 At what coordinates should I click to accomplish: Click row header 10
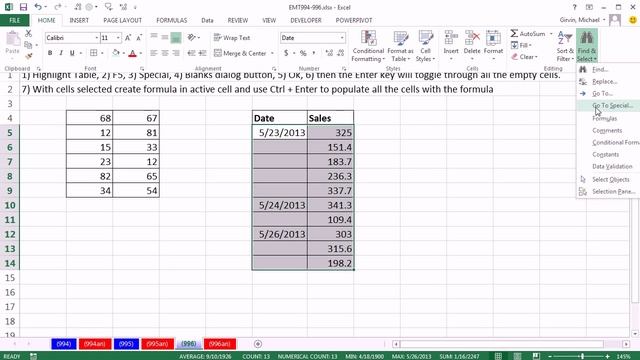10,205
